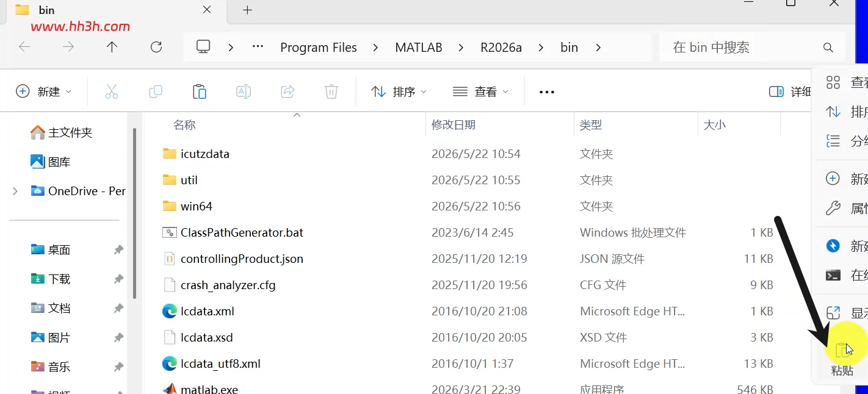Viewport: 868px width, 394px height.
Task: Go forward using the forward arrow
Action: click(68, 47)
